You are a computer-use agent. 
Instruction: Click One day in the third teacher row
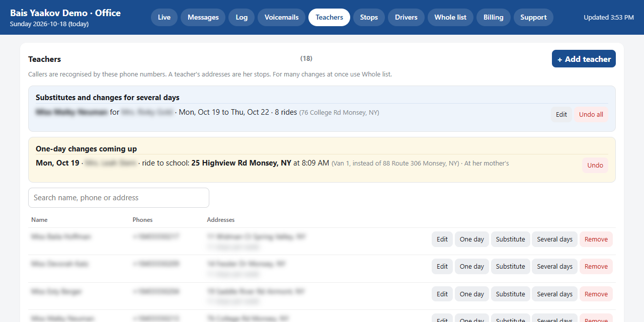(x=472, y=294)
